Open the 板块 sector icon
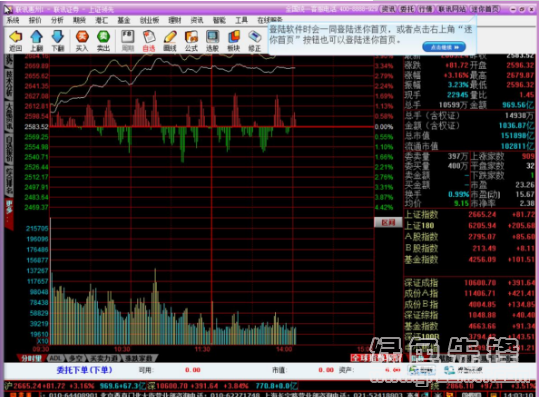Viewport: 539px width, 397px height. [x=234, y=37]
